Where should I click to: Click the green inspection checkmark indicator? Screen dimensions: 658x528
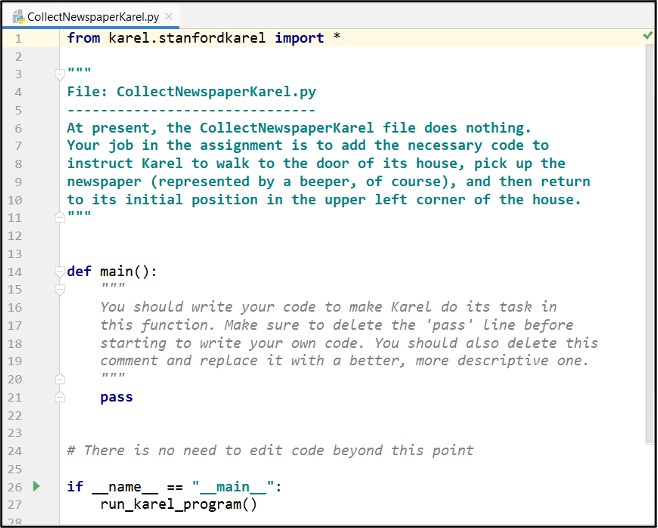[648, 36]
